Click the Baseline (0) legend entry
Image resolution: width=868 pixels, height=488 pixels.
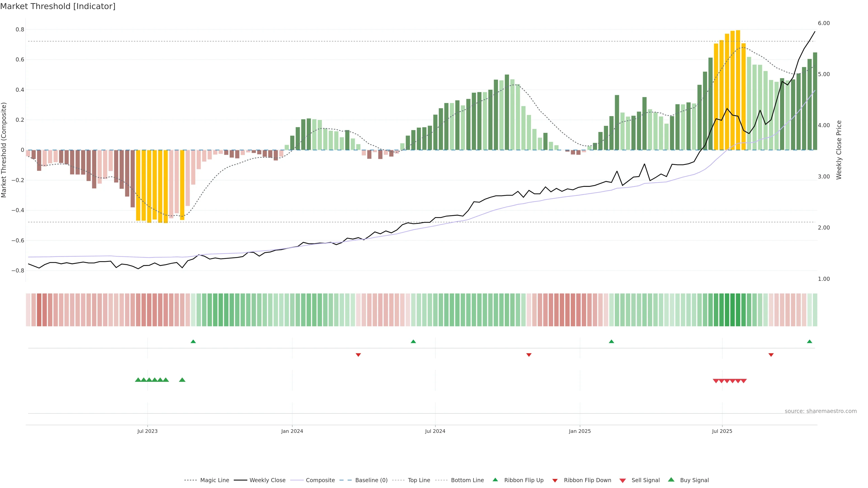tap(371, 480)
